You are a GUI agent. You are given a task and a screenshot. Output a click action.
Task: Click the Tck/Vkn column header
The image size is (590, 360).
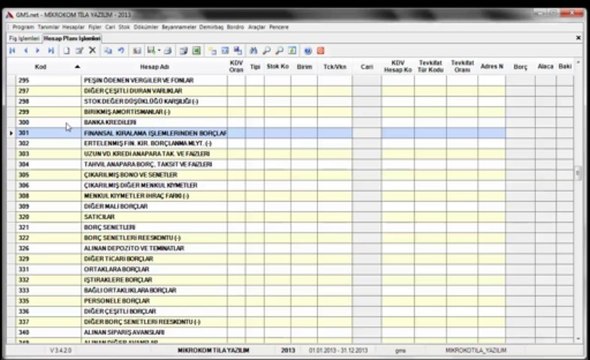pyautogui.click(x=335, y=67)
